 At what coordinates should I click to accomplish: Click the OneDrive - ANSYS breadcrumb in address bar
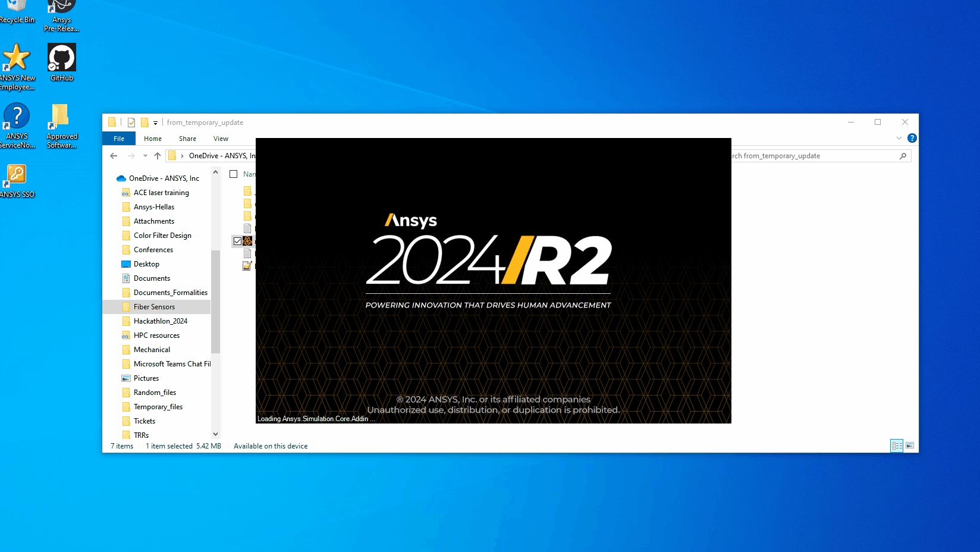tap(222, 156)
